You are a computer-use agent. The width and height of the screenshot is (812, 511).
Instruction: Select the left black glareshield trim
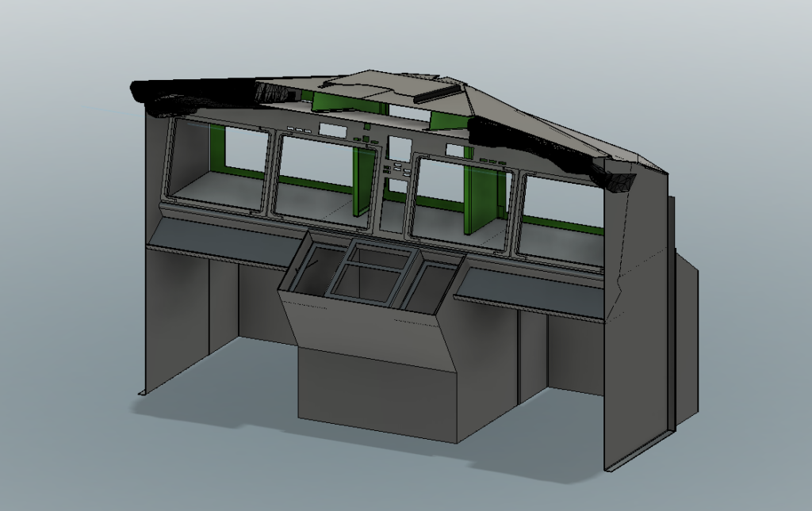click(198, 94)
